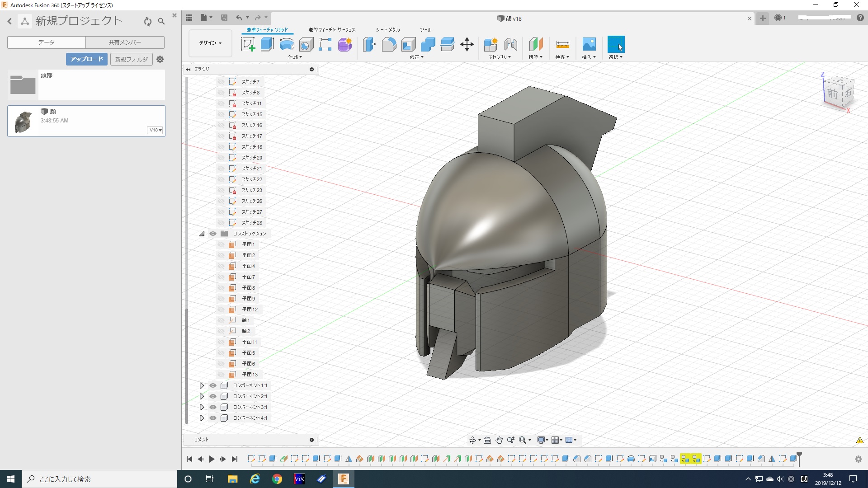This screenshot has width=868, height=488.
Task: Click the アップロード button
Action: point(87,59)
